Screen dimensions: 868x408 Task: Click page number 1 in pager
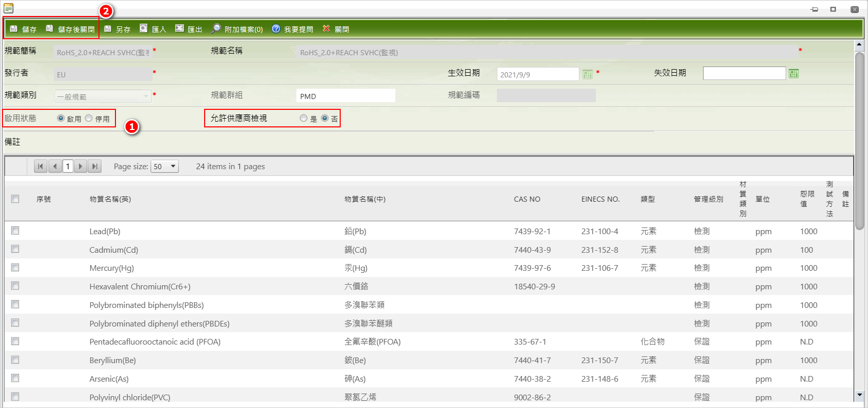pyautogui.click(x=68, y=166)
